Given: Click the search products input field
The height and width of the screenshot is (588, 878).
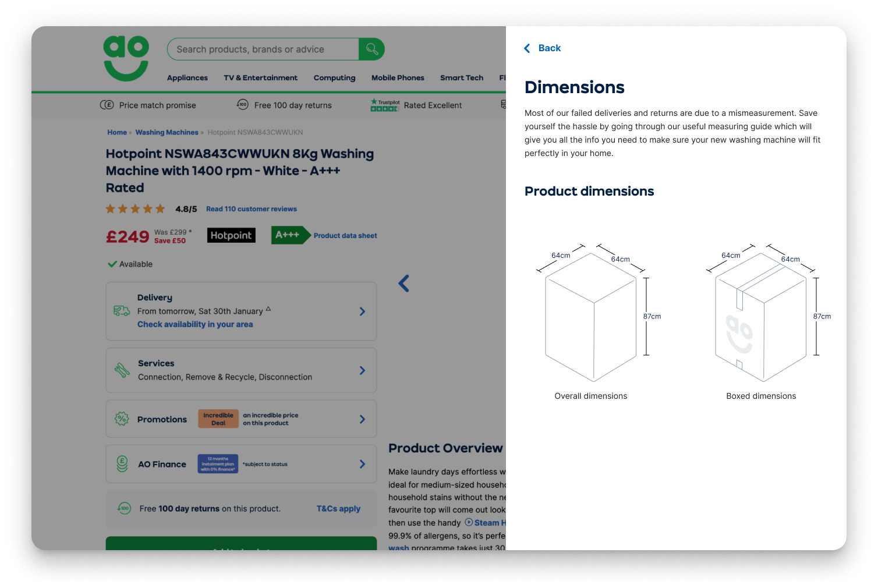Looking at the screenshot, I should [263, 49].
